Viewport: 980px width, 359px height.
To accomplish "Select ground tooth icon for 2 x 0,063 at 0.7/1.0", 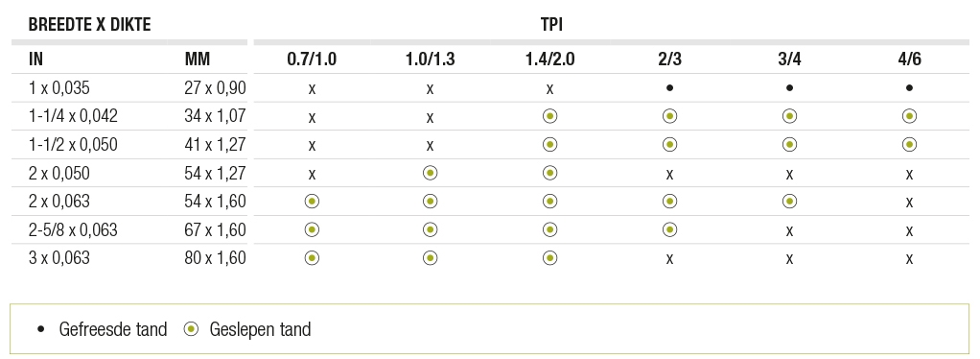I will pos(312,202).
